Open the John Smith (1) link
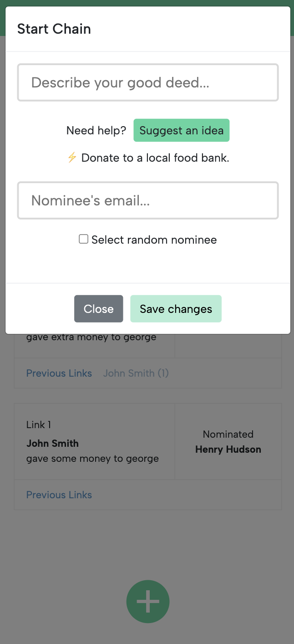 tap(136, 373)
